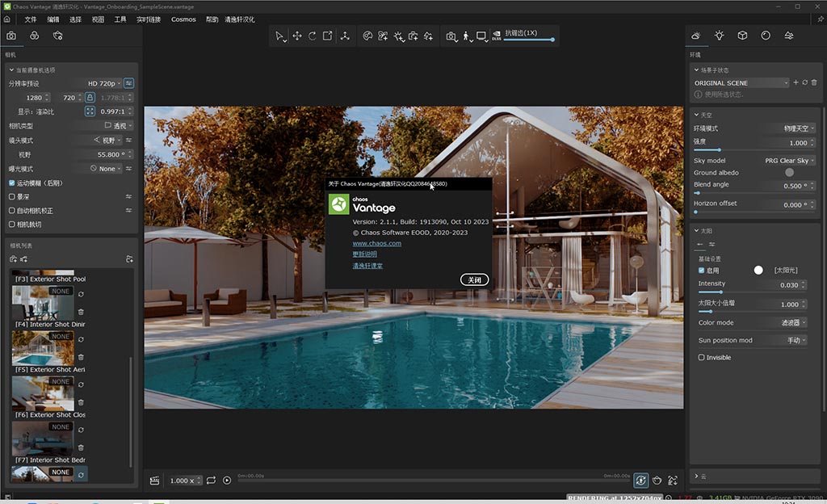Enable the 自动相机校正 checkbox

pos(11,210)
